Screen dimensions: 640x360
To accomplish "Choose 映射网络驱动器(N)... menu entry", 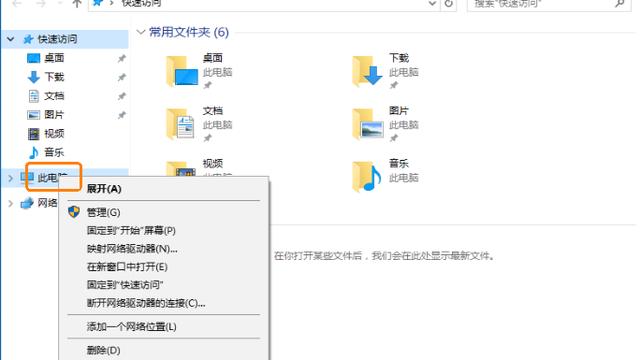I will coord(164,249).
